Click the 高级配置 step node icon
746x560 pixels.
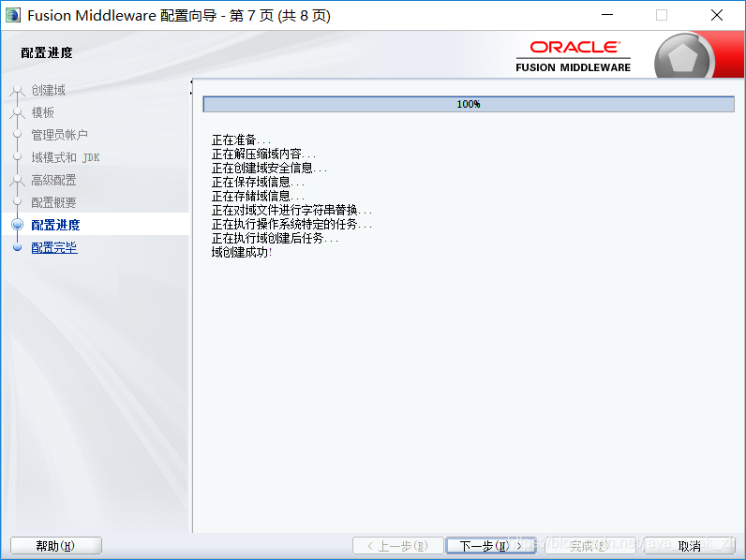(17, 180)
